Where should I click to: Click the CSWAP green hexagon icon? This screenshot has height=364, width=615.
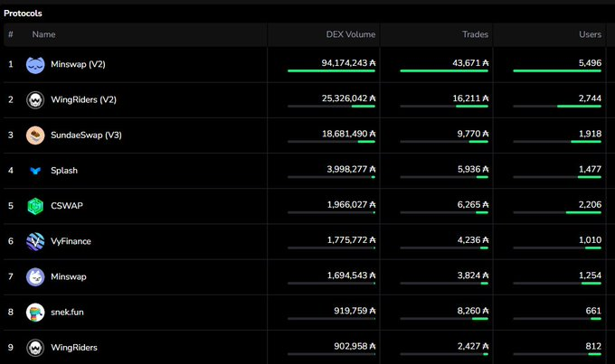pyautogui.click(x=35, y=206)
